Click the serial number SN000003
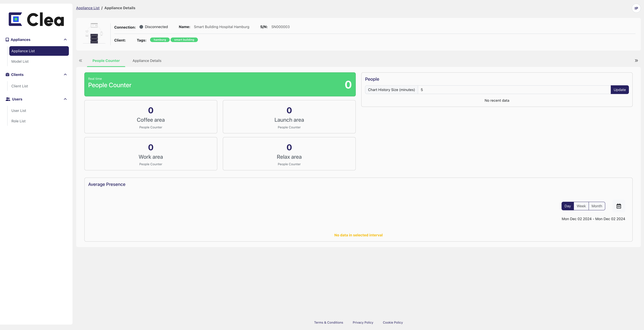The height and width of the screenshot is (330, 644). click(x=280, y=27)
